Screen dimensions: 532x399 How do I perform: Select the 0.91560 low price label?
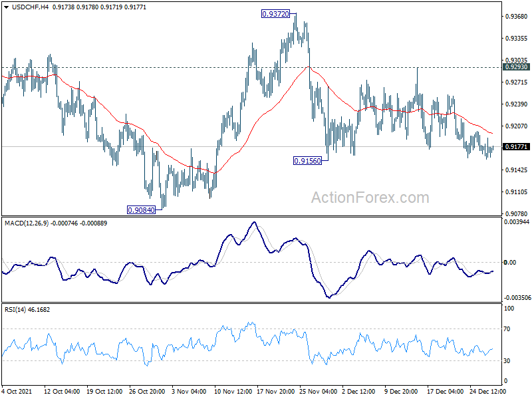[x=307, y=161]
